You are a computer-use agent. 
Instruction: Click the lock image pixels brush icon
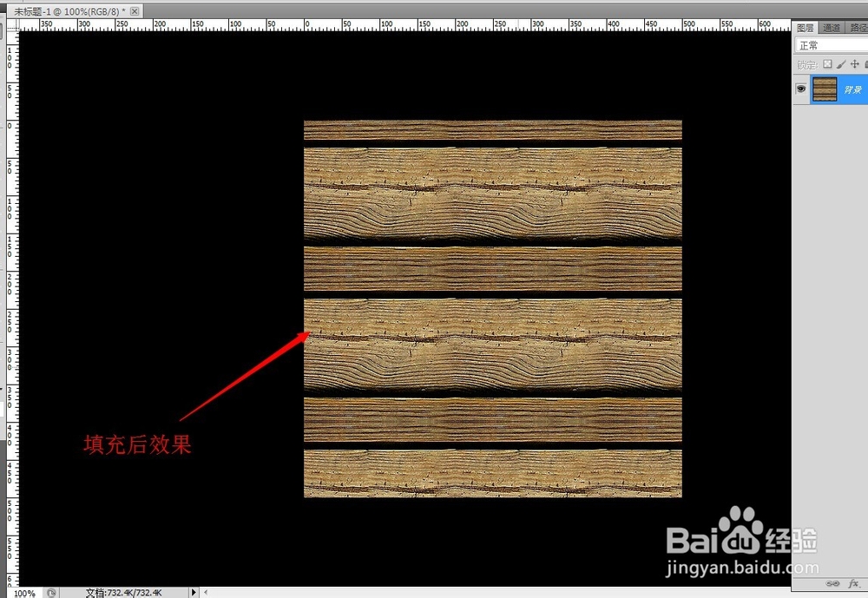[842, 63]
